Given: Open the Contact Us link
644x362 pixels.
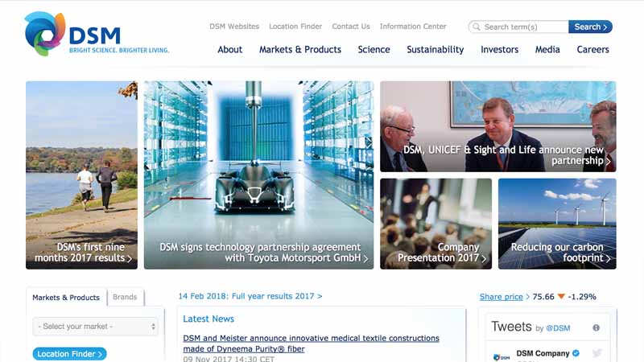Looking at the screenshot, I should [x=351, y=27].
